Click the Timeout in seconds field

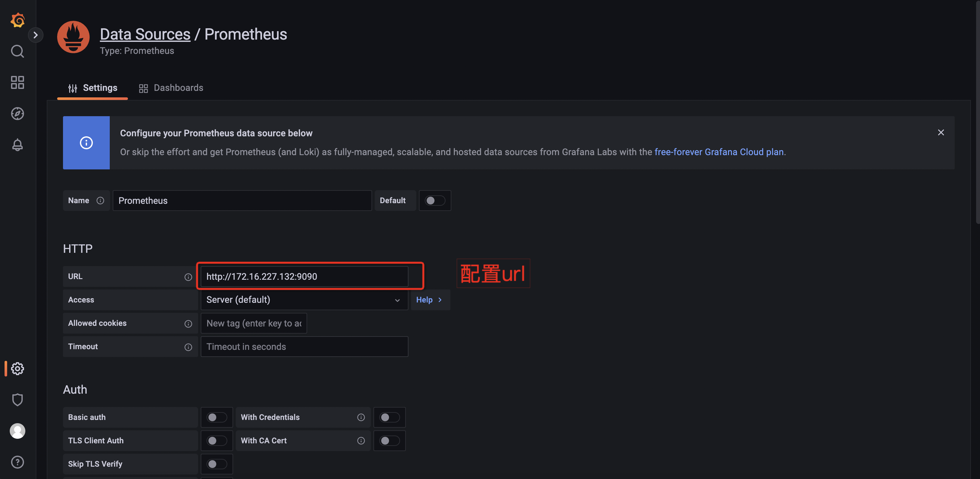point(304,346)
